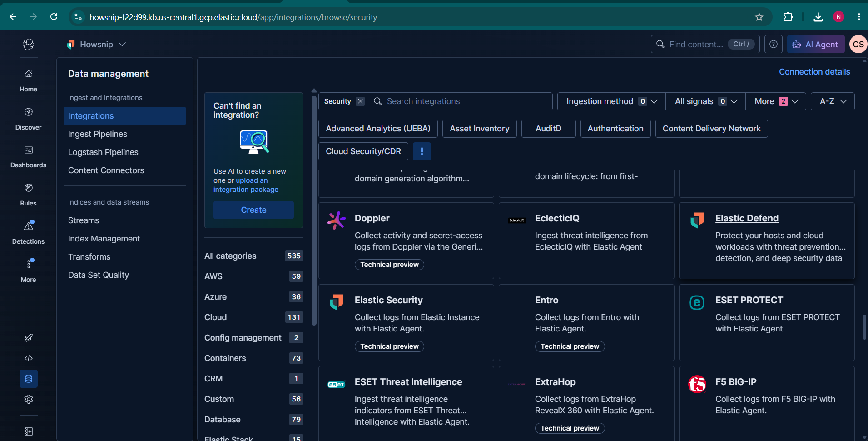868x441 pixels.
Task: Bookmark this page with the star icon
Action: click(759, 17)
